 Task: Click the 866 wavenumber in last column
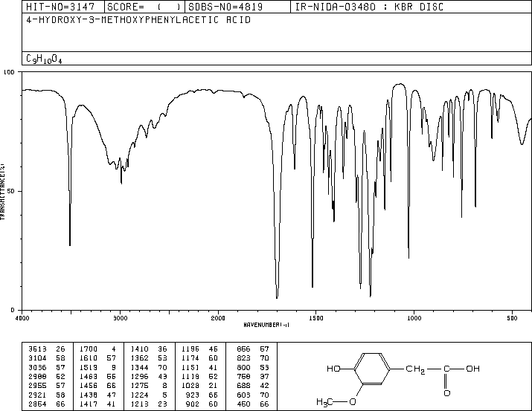pos(243,349)
